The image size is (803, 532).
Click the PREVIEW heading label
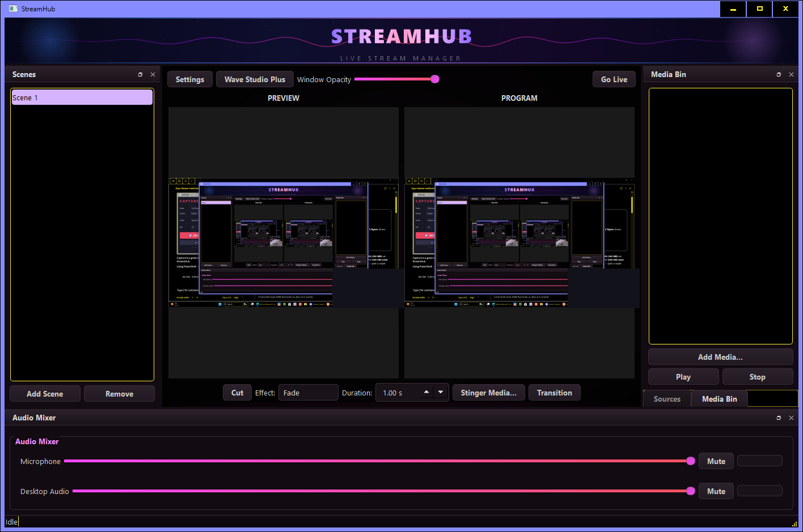pos(284,98)
